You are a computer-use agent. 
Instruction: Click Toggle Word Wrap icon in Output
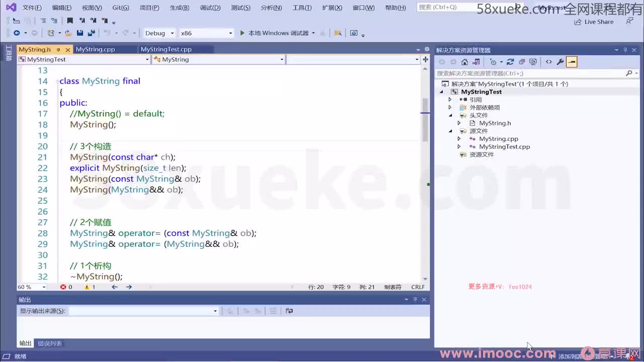(x=289, y=311)
